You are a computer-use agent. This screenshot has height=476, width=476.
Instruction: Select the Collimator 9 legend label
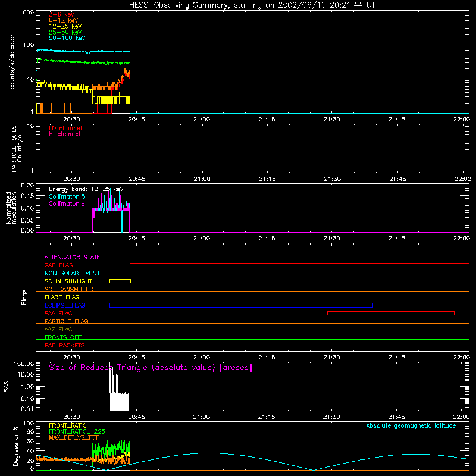(x=67, y=203)
